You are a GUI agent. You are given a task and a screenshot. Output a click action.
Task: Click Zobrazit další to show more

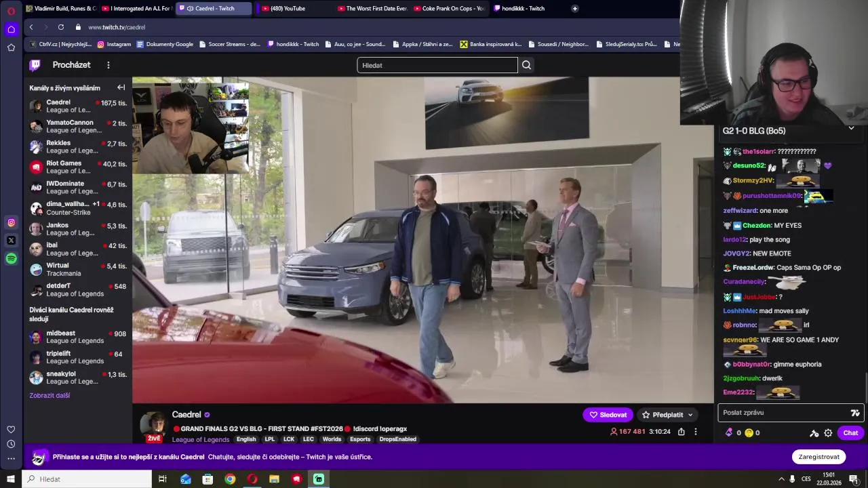(50, 395)
